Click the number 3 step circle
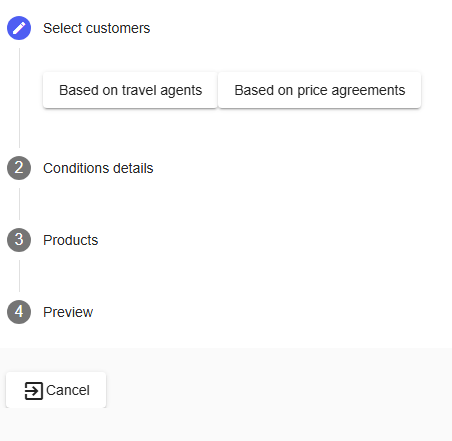Viewport: 452px width, 441px height. pos(19,240)
